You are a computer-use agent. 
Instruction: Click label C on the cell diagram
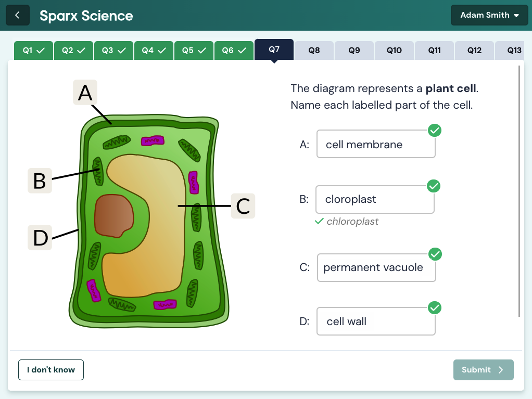pos(243,206)
